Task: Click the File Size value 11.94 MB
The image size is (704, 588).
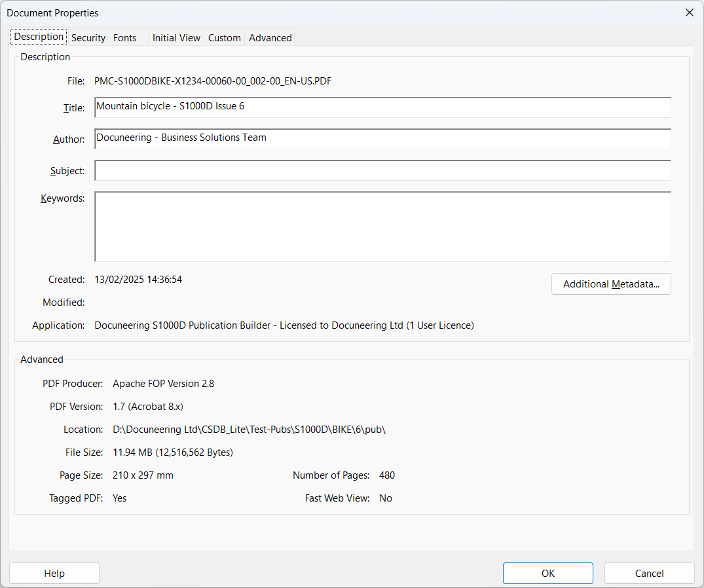Action: click(x=173, y=452)
